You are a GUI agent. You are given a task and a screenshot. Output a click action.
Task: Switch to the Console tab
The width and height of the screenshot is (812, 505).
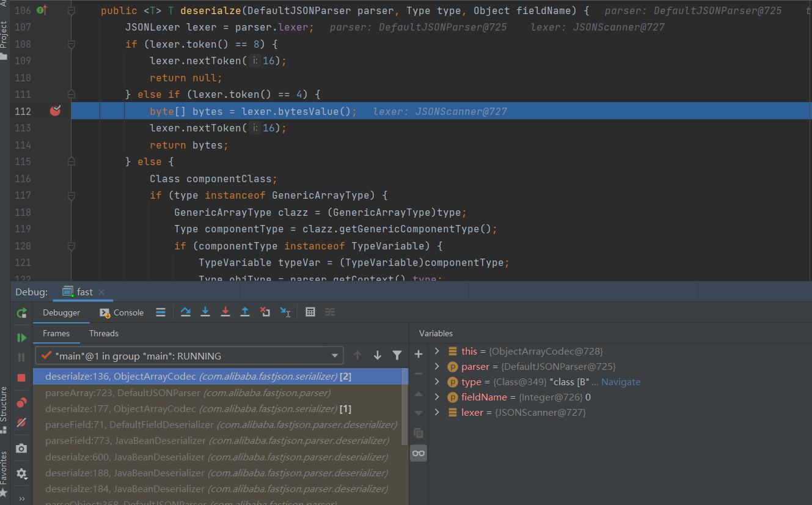(x=122, y=312)
